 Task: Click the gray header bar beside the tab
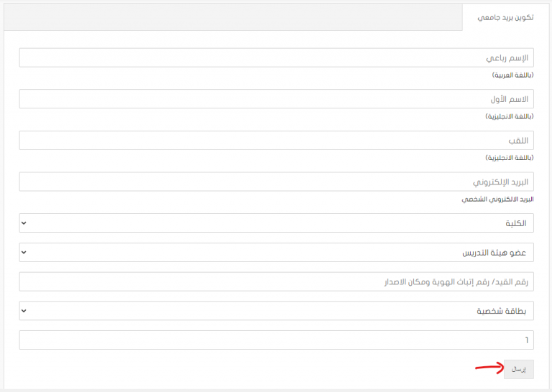pos(230,17)
